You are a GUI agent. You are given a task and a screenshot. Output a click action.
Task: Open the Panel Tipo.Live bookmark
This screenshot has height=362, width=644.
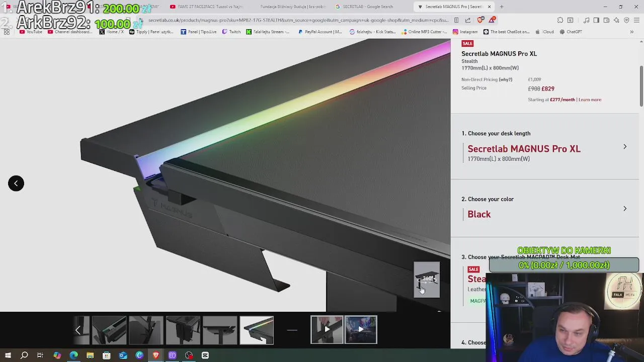199,32
